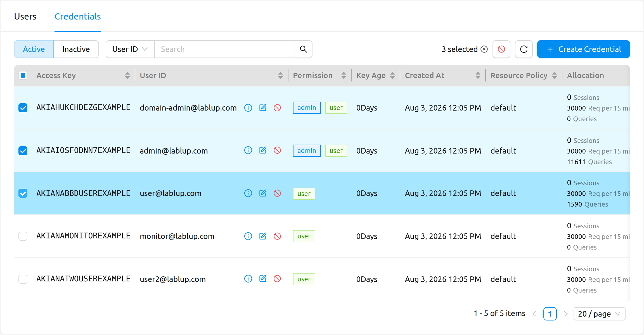The height and width of the screenshot is (335, 644).
Task: Show info for user2@lablup.com credential
Action: [x=248, y=279]
